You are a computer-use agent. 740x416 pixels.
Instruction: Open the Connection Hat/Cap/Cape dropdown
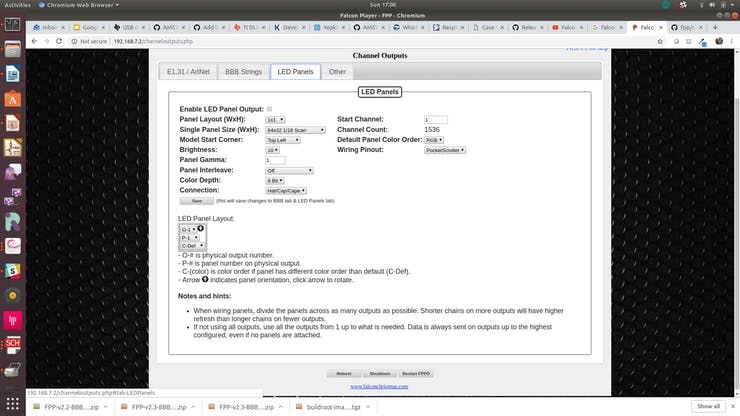pyautogui.click(x=286, y=190)
